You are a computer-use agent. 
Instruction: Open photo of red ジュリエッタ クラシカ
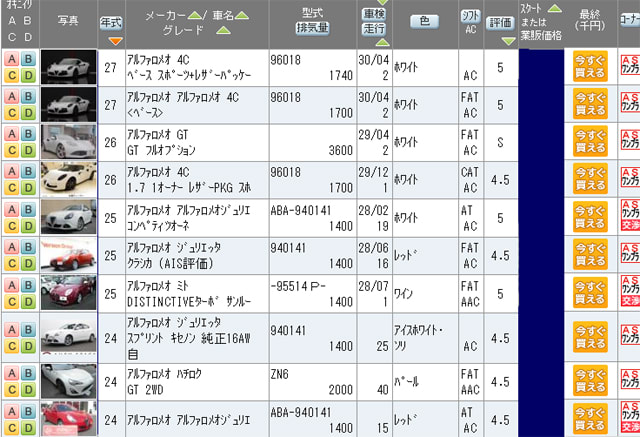69,255
